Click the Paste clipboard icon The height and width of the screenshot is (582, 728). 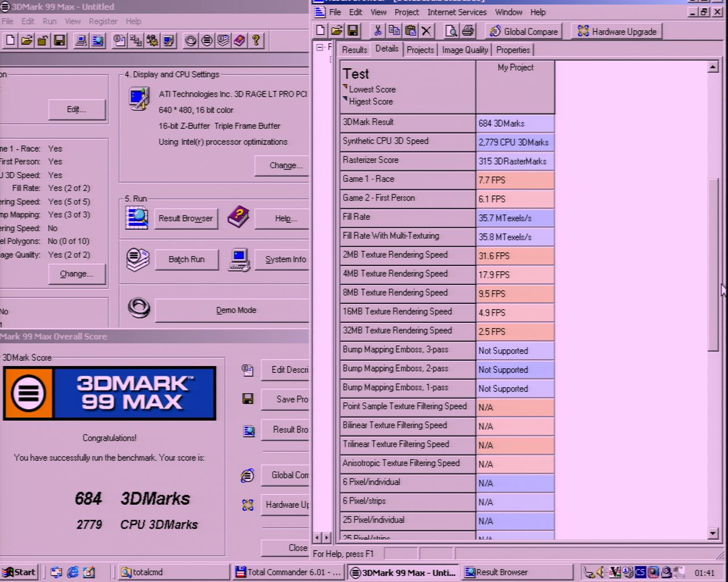coord(410,31)
